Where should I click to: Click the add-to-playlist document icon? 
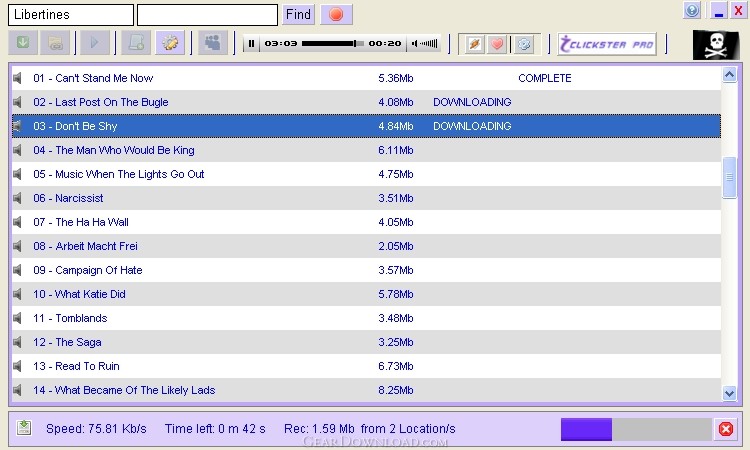pyautogui.click(x=136, y=43)
